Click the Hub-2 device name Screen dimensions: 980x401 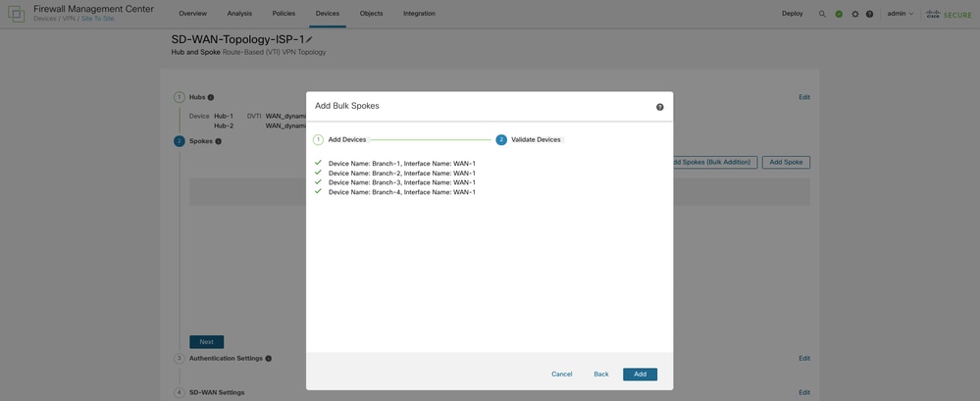click(x=224, y=125)
